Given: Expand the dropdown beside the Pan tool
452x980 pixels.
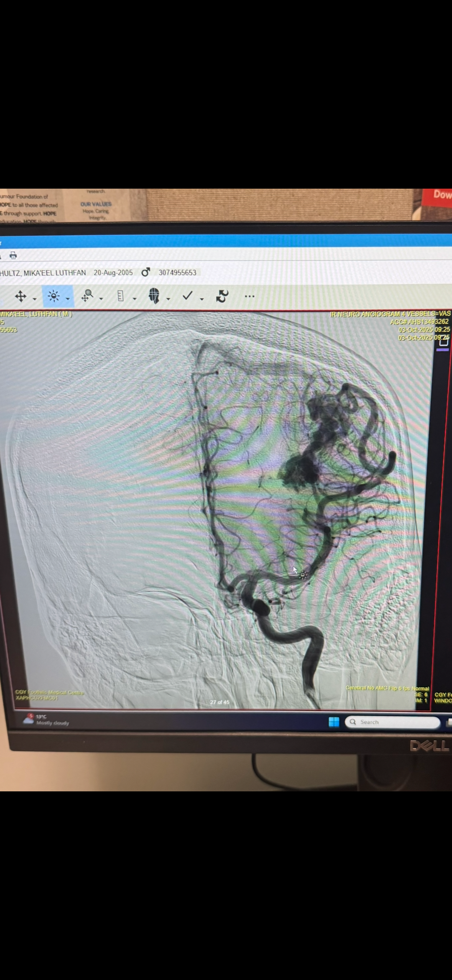Looking at the screenshot, I should pyautogui.click(x=35, y=299).
